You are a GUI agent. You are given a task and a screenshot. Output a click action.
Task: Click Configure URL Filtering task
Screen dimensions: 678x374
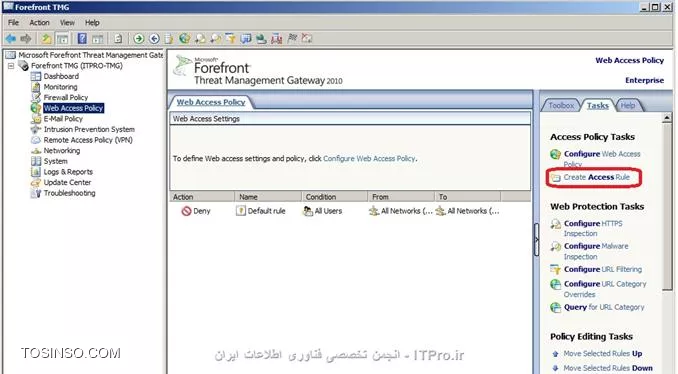coord(603,269)
